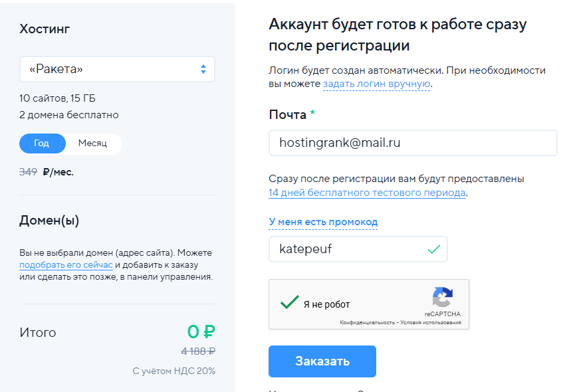Select the Год billing period

[x=43, y=144]
